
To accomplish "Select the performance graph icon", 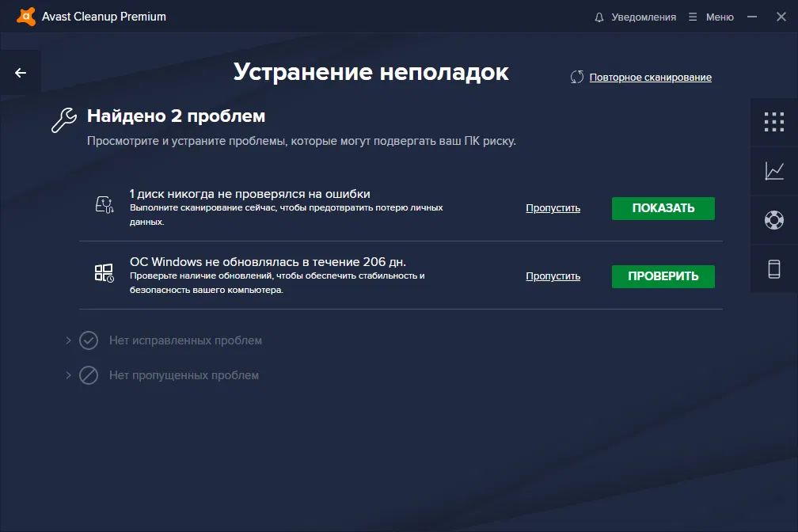I will click(x=774, y=171).
